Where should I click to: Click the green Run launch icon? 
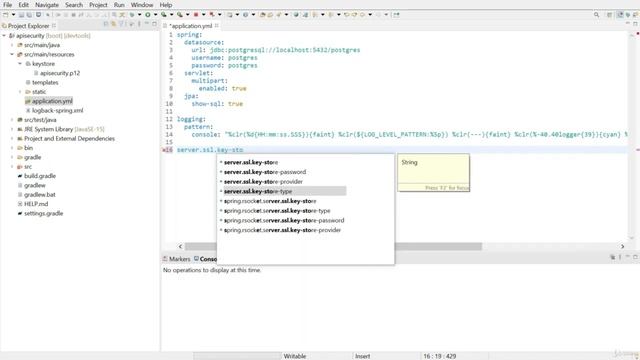pyautogui.click(x=148, y=15)
